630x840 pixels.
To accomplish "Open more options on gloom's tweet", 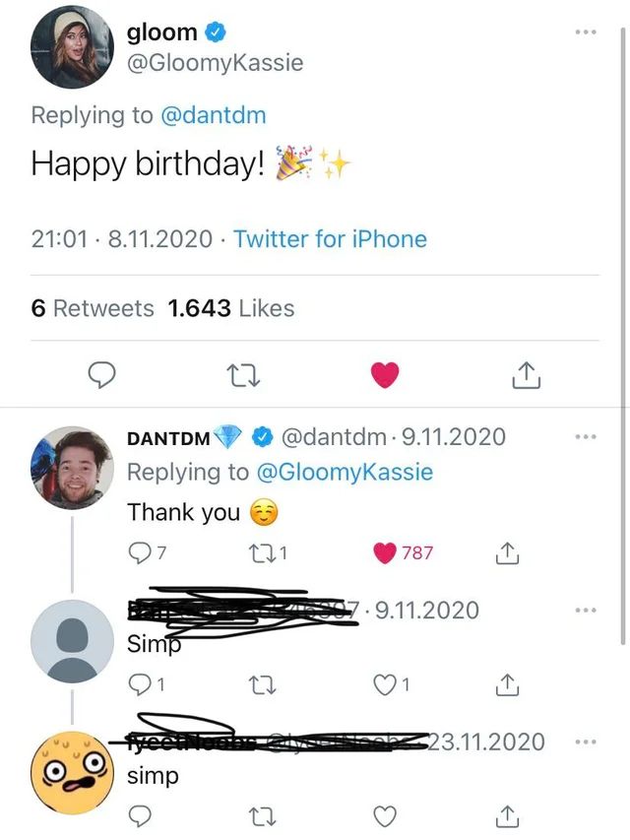I will click(587, 32).
